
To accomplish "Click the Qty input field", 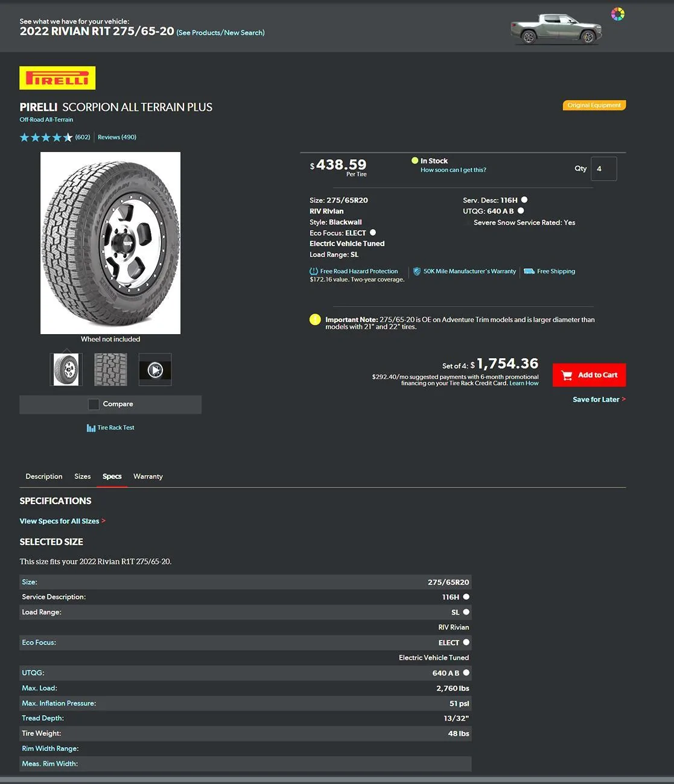I will click(x=603, y=169).
